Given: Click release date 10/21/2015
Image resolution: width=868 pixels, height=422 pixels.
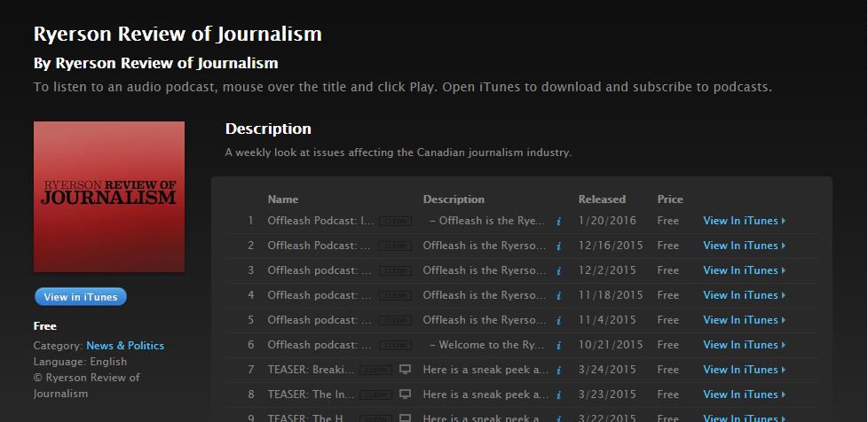Looking at the screenshot, I should (611, 345).
